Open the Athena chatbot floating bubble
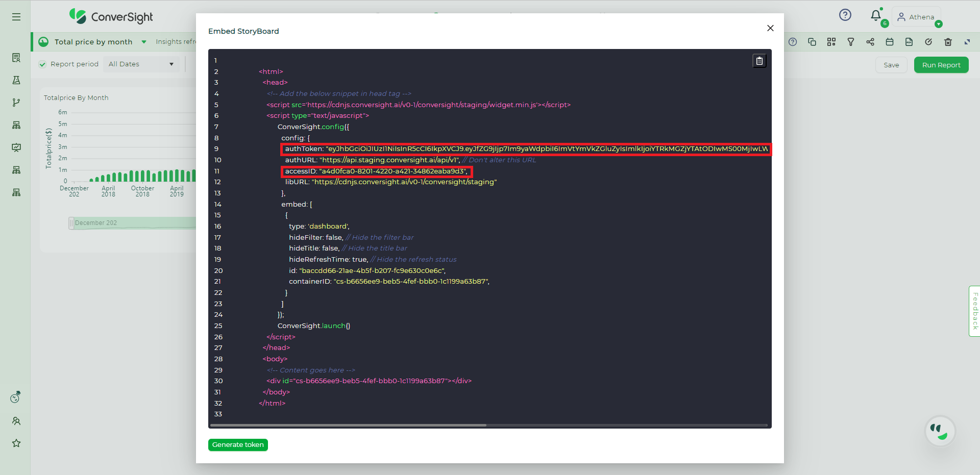 [940, 431]
